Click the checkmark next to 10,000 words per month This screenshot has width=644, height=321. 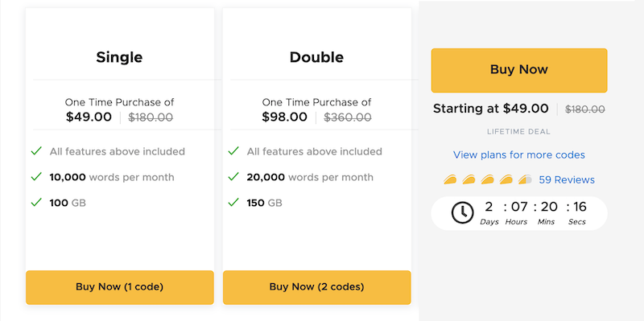pyautogui.click(x=36, y=176)
